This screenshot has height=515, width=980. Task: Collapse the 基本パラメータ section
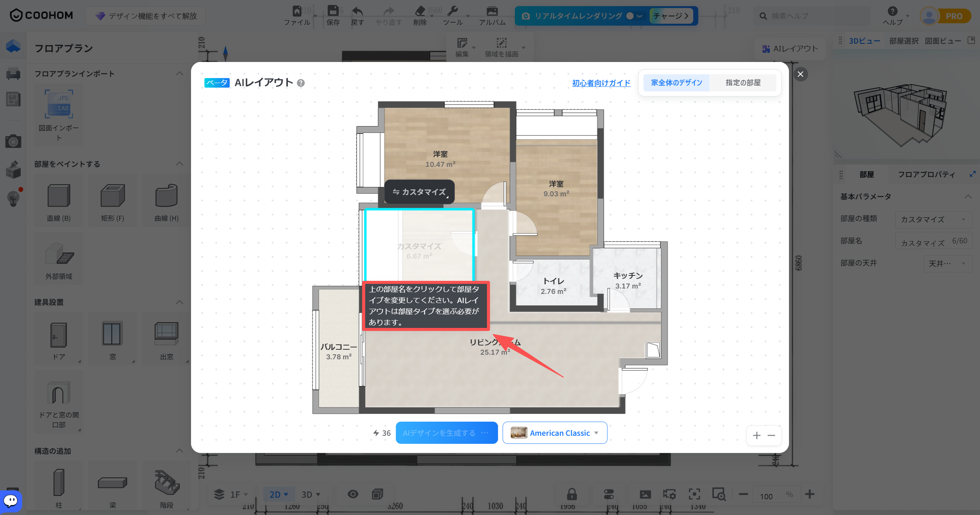(x=968, y=197)
